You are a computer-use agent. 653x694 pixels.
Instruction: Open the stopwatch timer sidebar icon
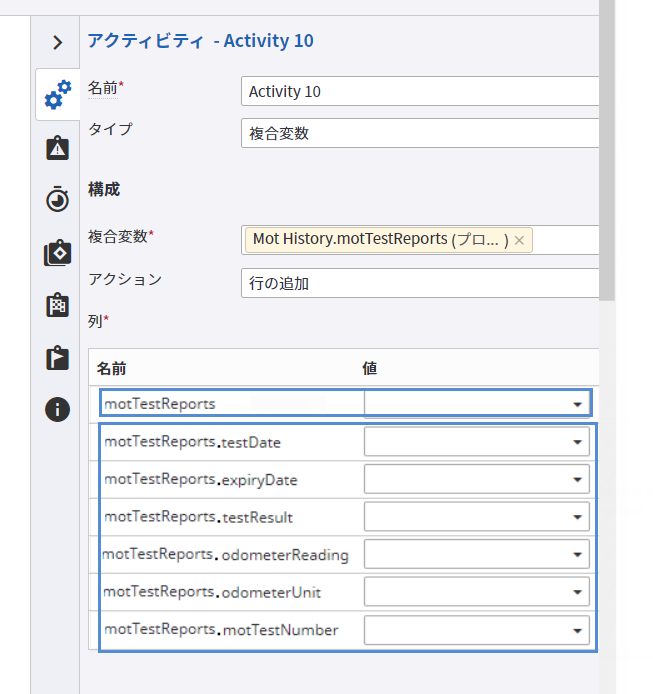click(57, 200)
